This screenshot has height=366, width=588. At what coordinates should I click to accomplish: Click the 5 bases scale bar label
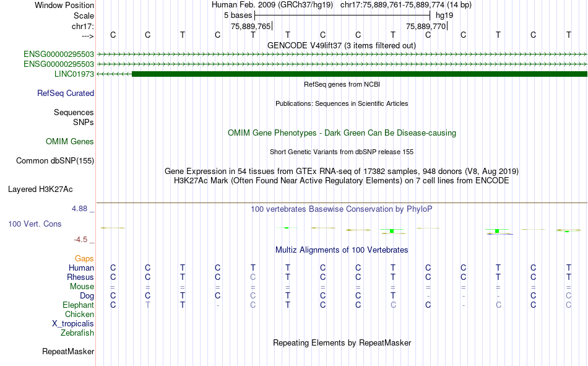coord(238,15)
